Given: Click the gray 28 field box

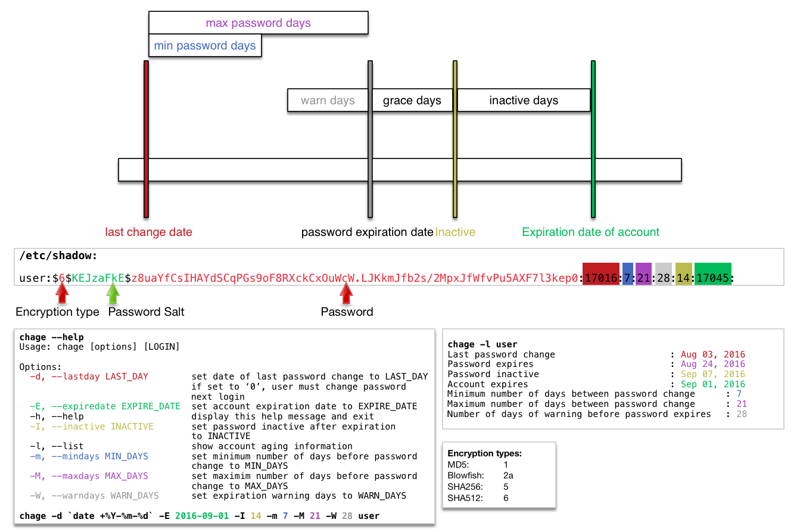Looking at the screenshot, I should (664, 275).
